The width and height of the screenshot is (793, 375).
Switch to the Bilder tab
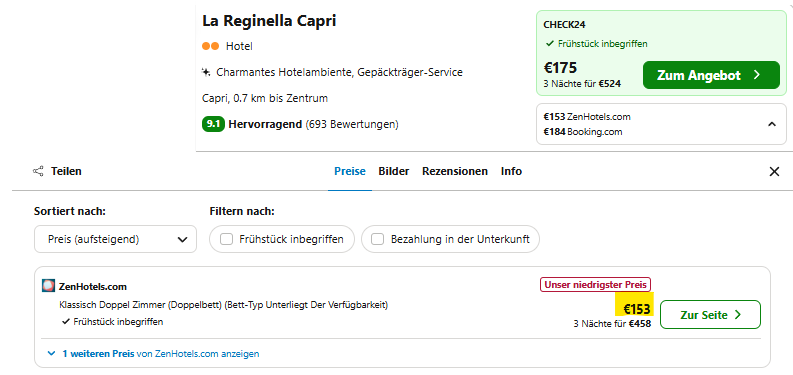pos(393,172)
